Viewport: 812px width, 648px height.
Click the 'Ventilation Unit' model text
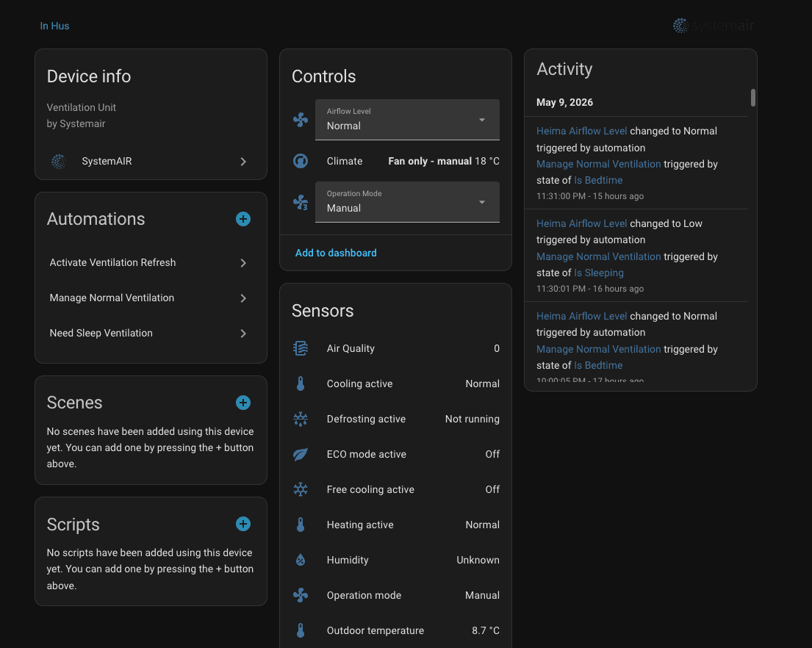[82, 107]
